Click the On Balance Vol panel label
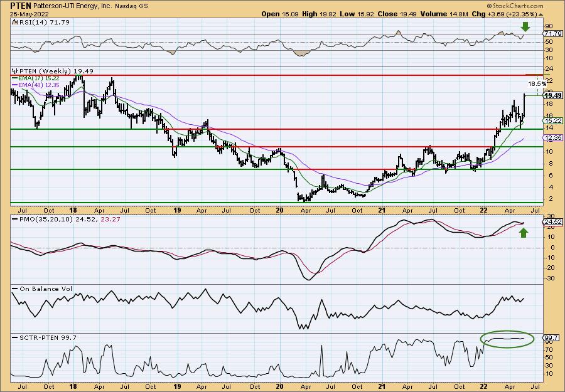Viewport: 565px width, 392px height. click(46, 289)
